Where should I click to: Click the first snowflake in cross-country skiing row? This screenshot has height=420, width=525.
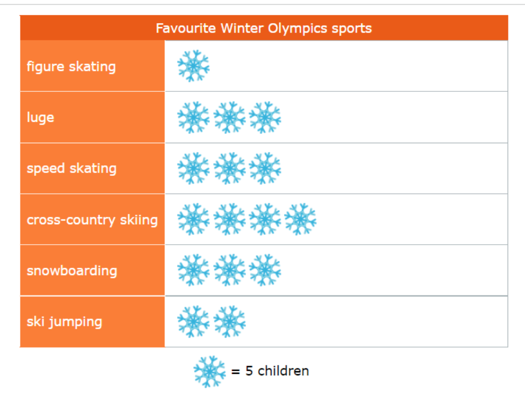pyautogui.click(x=194, y=219)
